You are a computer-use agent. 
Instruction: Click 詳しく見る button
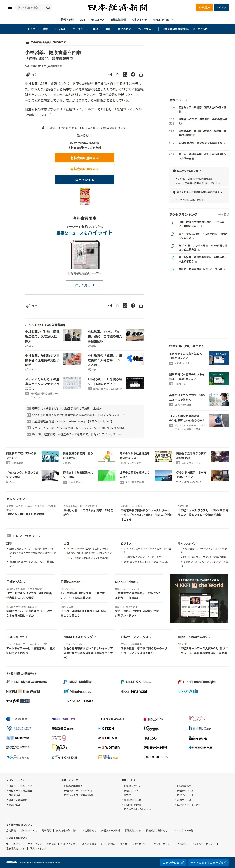click(x=85, y=285)
